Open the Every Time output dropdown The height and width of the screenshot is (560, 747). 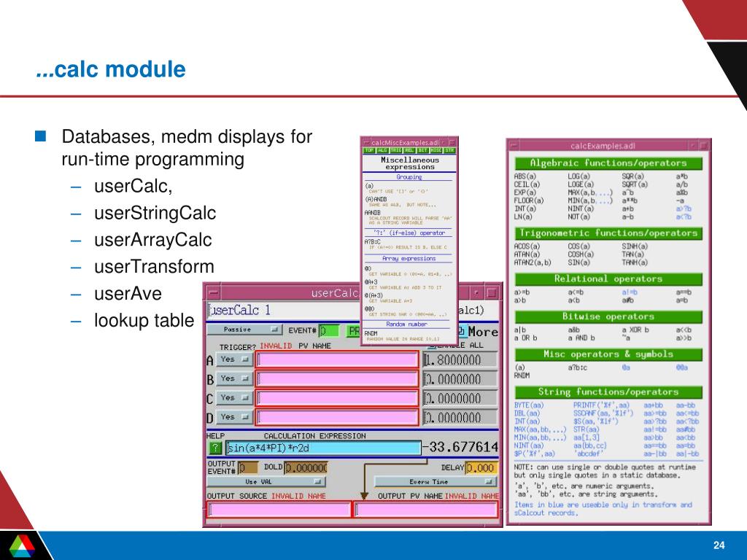coord(436,482)
